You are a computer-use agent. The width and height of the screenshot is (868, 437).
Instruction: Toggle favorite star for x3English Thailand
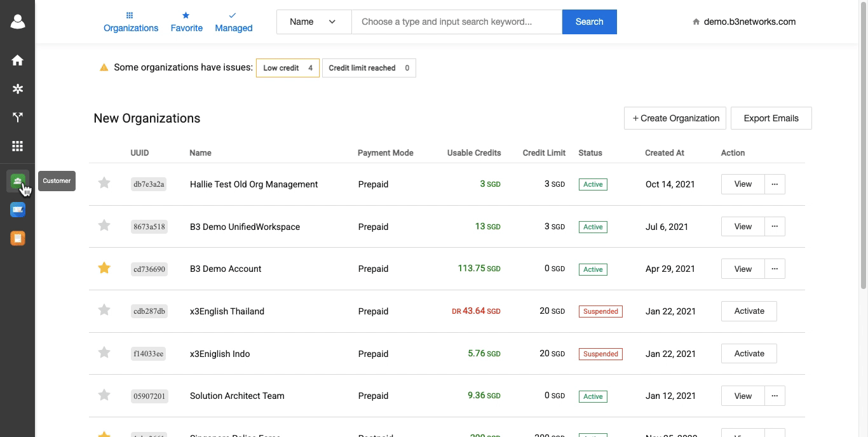click(104, 310)
